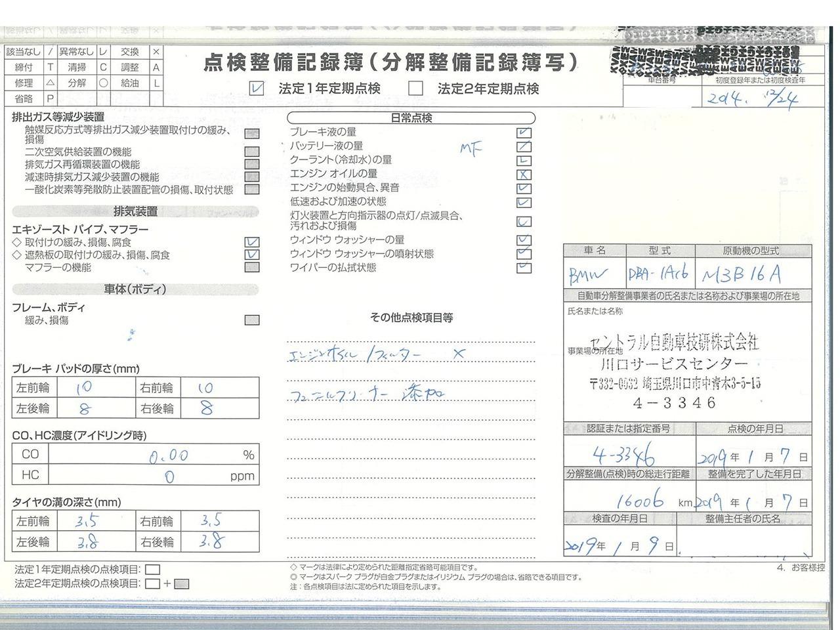Toggle the 遮熱板の取付けの緩み checkbox
This screenshot has height=630, width=840.
(252, 255)
